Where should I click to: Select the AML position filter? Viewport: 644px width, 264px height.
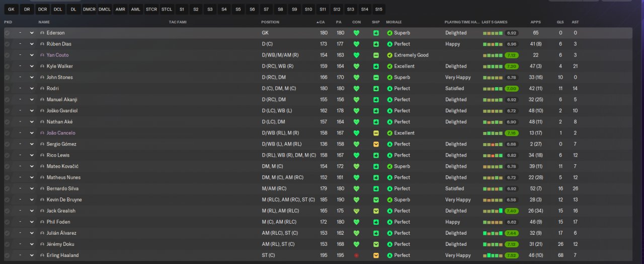point(136,9)
